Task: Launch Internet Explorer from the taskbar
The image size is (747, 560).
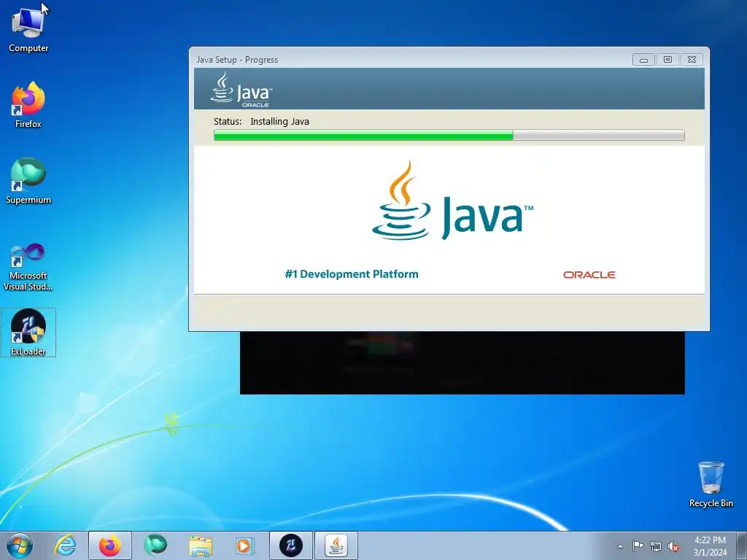Action: [x=65, y=545]
